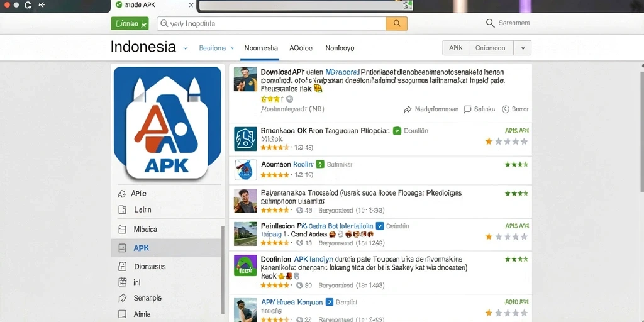The image size is (644, 322).
Task: Click 'APiS AP4' label in Rmenkaoa row
Action: 517,131
